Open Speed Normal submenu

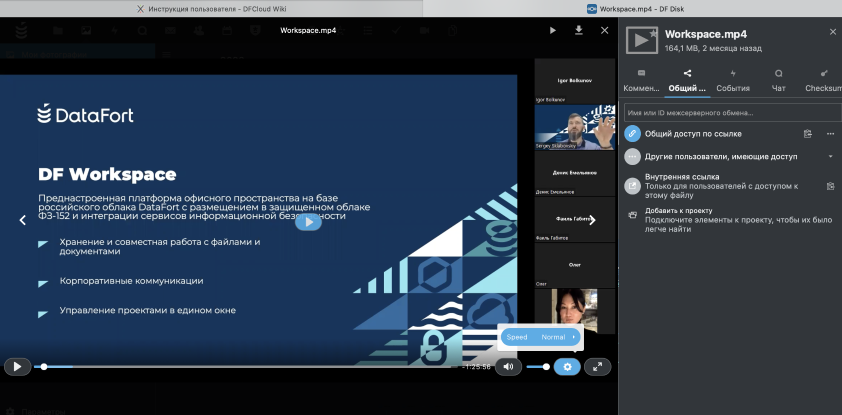pos(541,337)
